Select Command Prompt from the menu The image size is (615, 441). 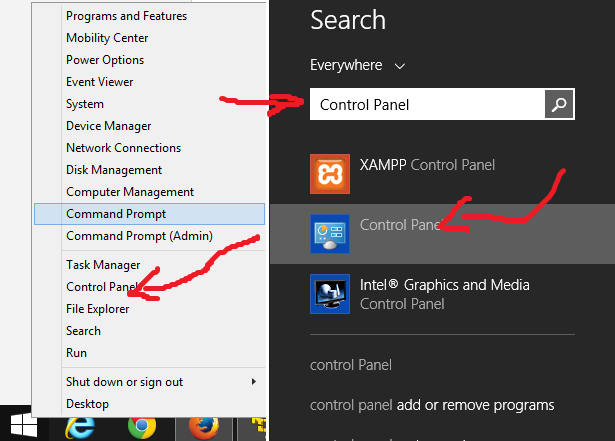click(x=116, y=214)
